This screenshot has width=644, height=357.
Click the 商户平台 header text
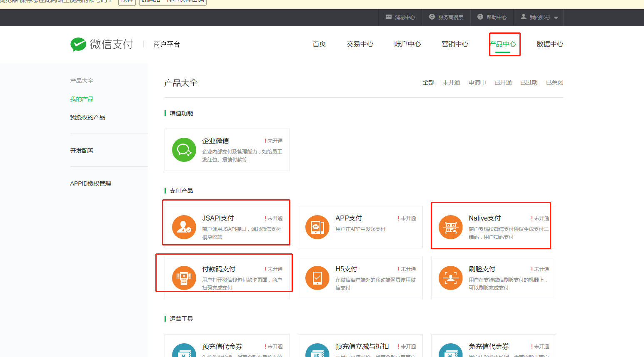[x=167, y=44]
